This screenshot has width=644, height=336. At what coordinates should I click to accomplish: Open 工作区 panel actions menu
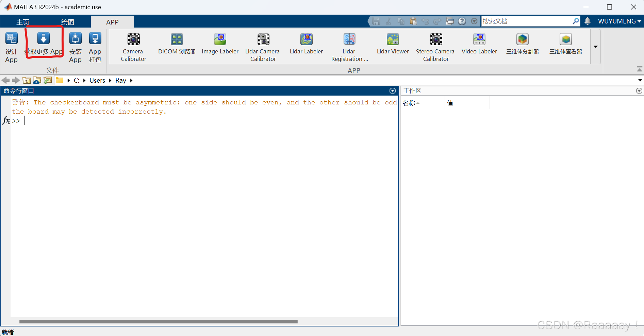click(x=639, y=91)
